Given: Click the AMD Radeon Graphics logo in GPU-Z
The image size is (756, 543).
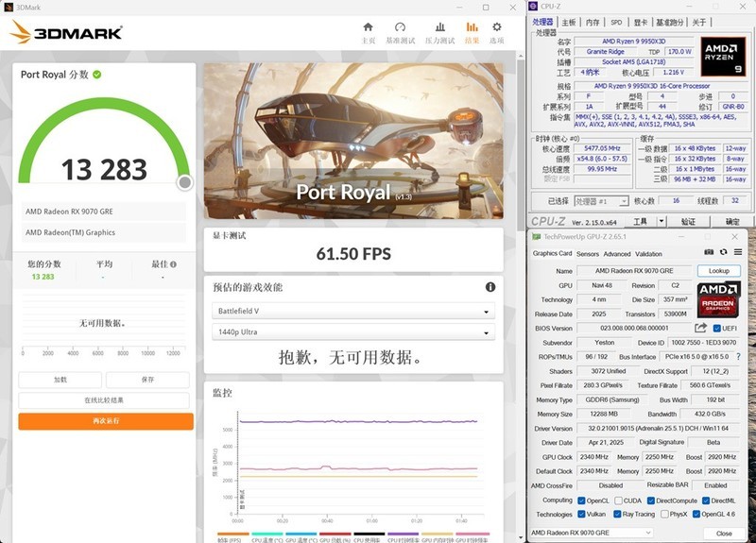Looking at the screenshot, I should [718, 299].
